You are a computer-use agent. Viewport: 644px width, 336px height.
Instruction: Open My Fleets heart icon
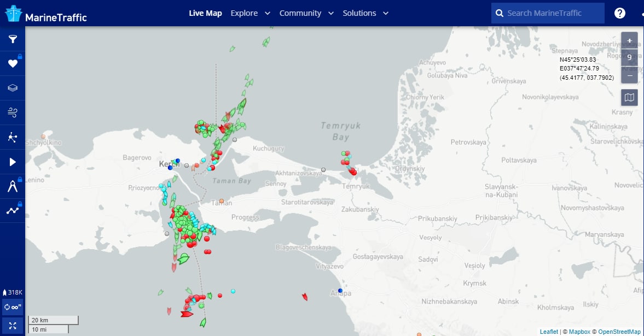click(13, 63)
